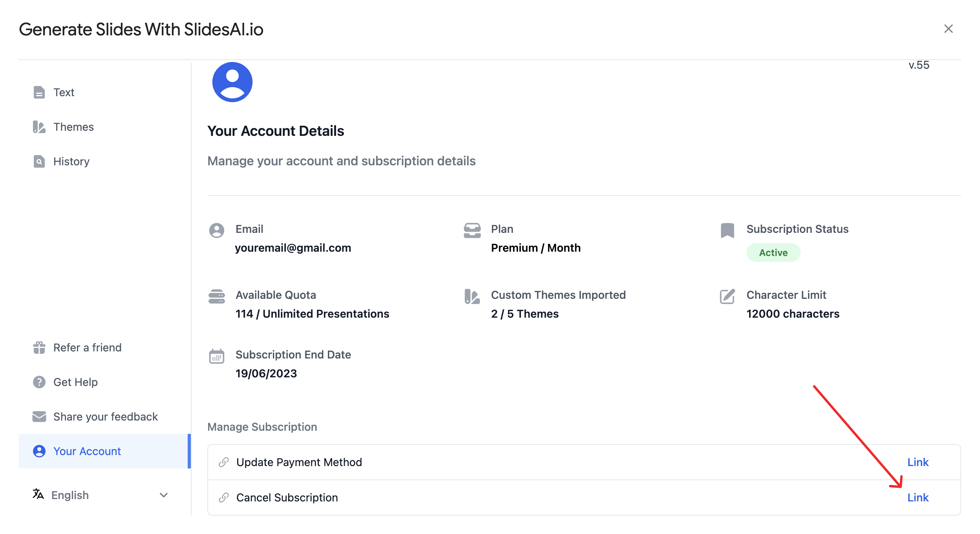This screenshot has height=534, width=980.
Task: Click the chain icon beside Update Payment Method
Action: coord(223,462)
